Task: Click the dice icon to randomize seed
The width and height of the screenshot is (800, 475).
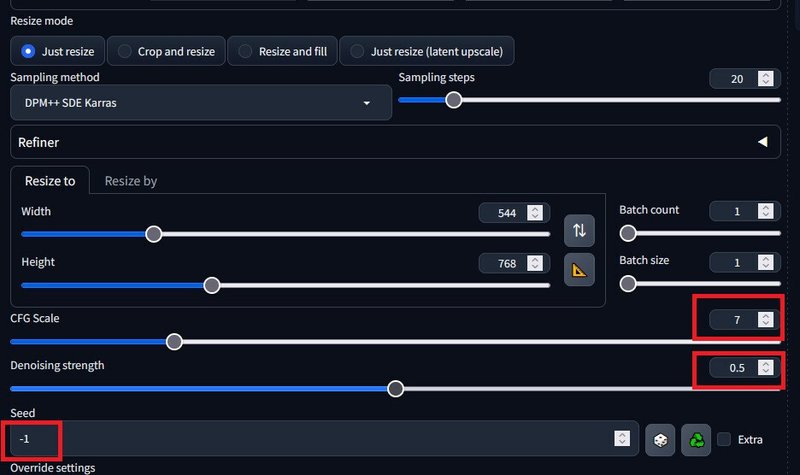Action: (x=659, y=439)
